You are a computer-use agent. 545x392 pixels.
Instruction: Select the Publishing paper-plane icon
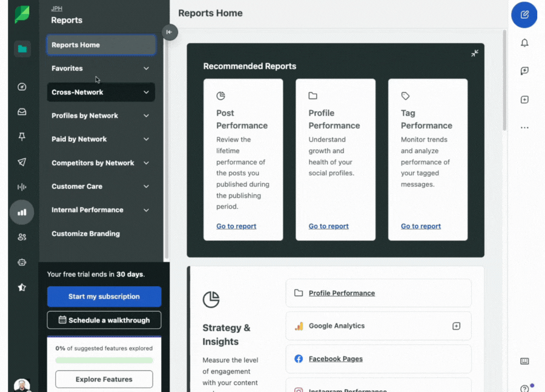pos(22,162)
